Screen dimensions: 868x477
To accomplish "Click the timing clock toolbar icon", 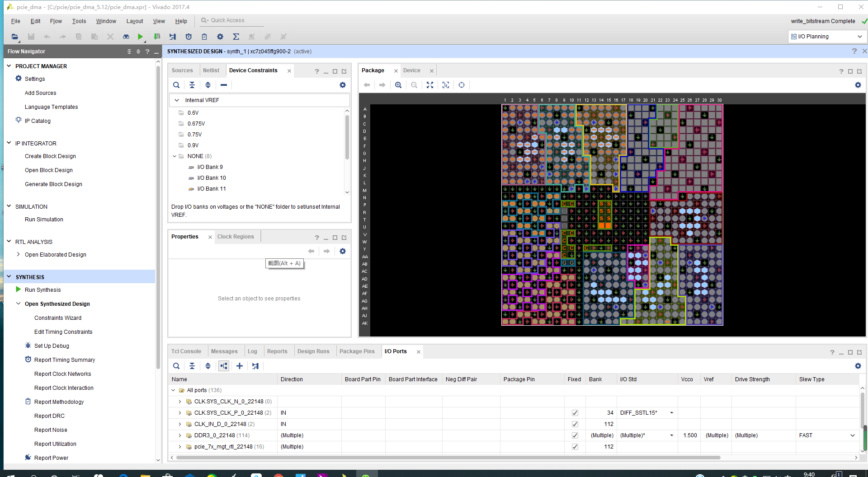I will [x=189, y=37].
